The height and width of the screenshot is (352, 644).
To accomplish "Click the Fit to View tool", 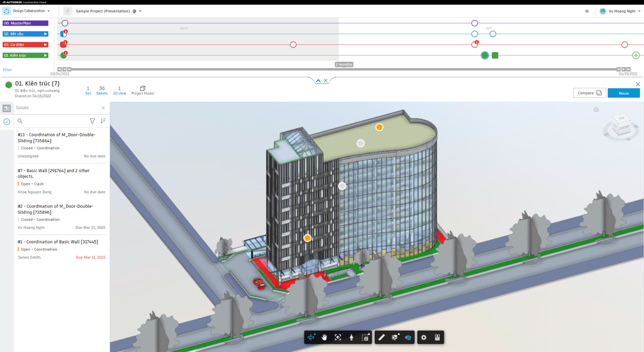I will pos(338,337).
